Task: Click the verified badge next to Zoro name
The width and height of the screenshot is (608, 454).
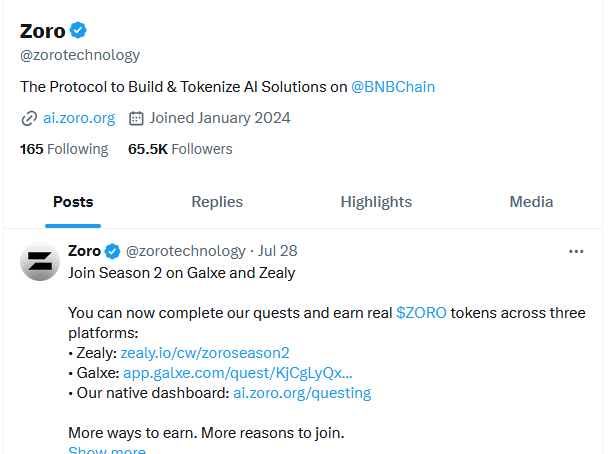Action: 76,31
